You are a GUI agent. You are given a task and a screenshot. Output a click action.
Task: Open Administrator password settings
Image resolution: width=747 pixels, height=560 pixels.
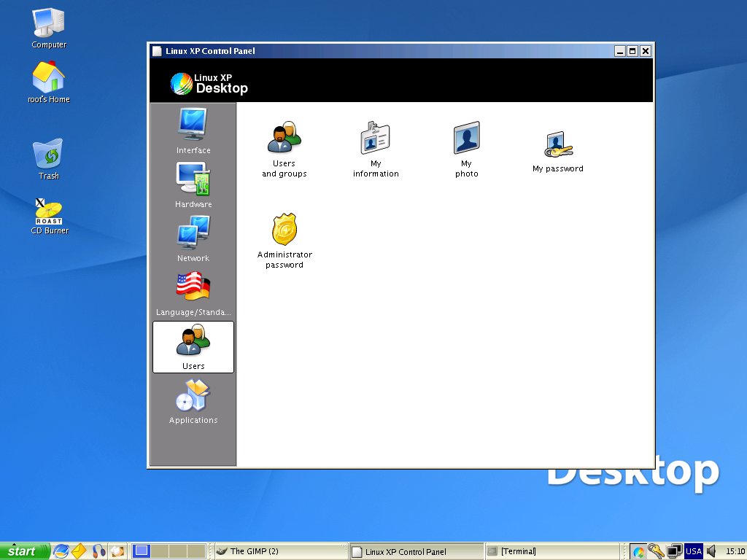285,241
